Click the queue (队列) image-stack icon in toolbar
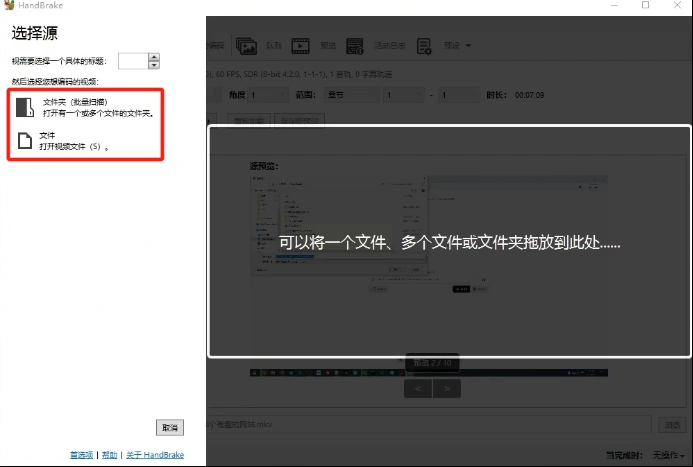The height and width of the screenshot is (467, 693). click(x=246, y=46)
